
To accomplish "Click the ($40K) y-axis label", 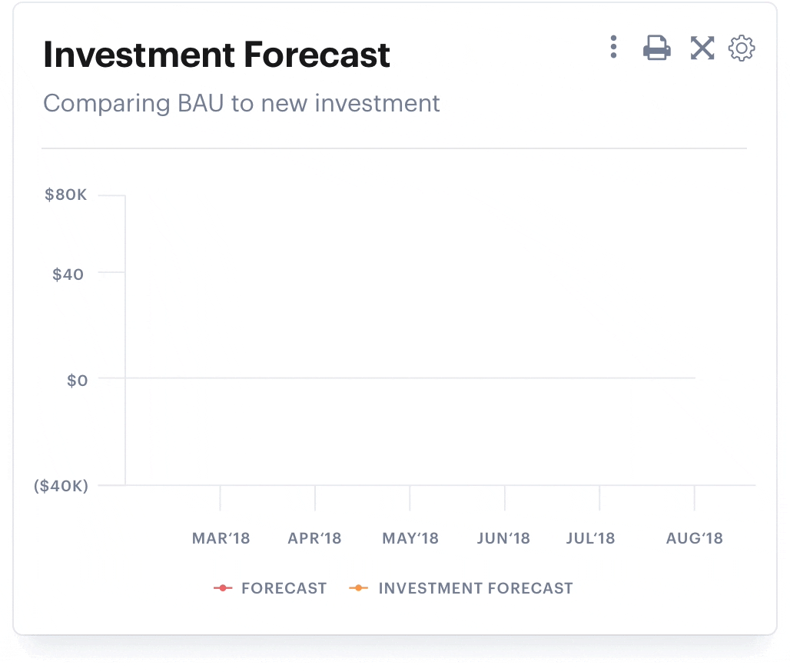I will tap(61, 486).
